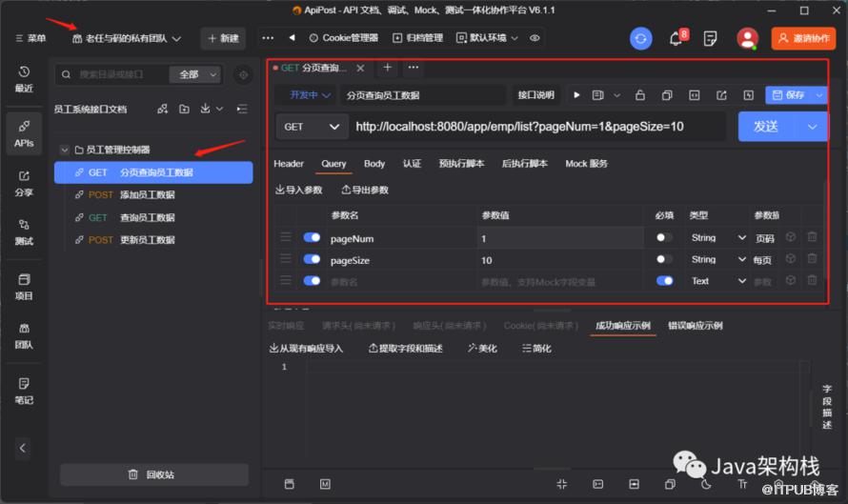Open the 分享 share sidebar section
This screenshot has width=848, height=504.
24,183
